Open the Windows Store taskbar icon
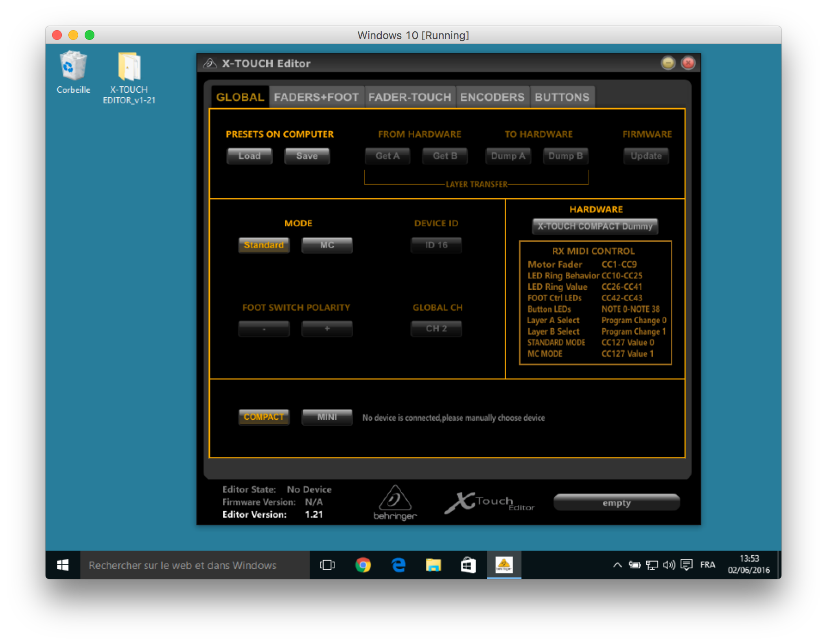This screenshot has width=827, height=644. tap(468, 565)
